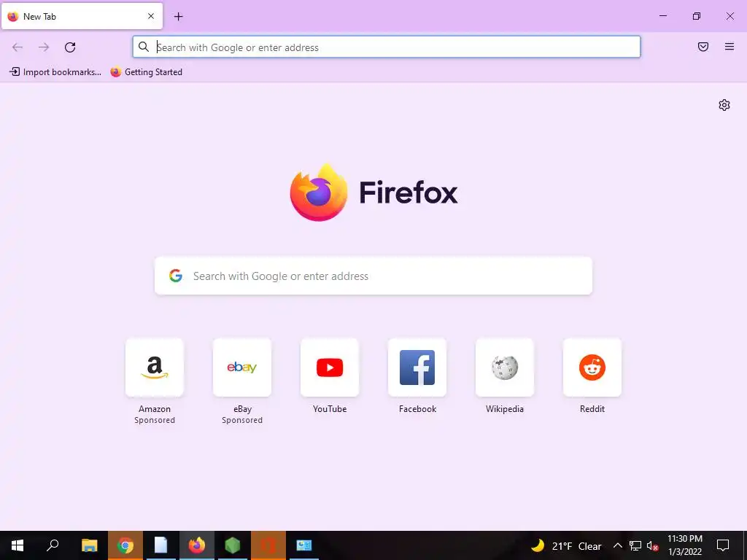Image resolution: width=747 pixels, height=560 pixels.
Task: Open the Office app in the taskbar
Action: 268,545
